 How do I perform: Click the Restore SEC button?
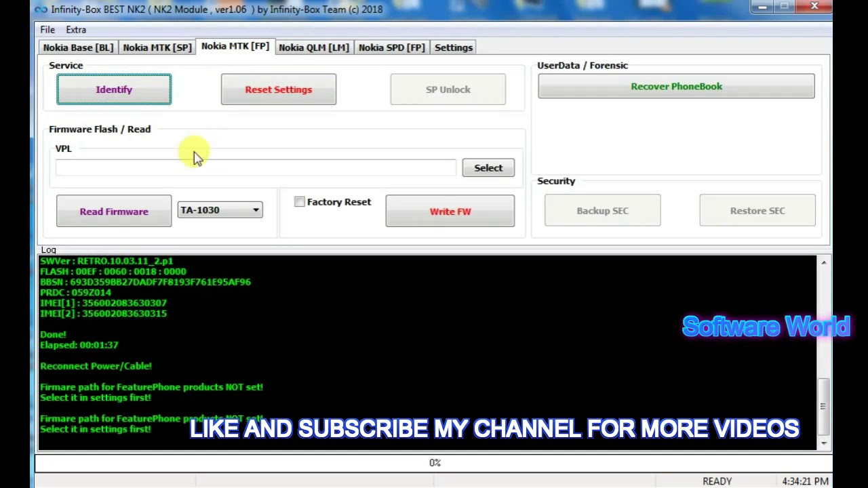757,211
